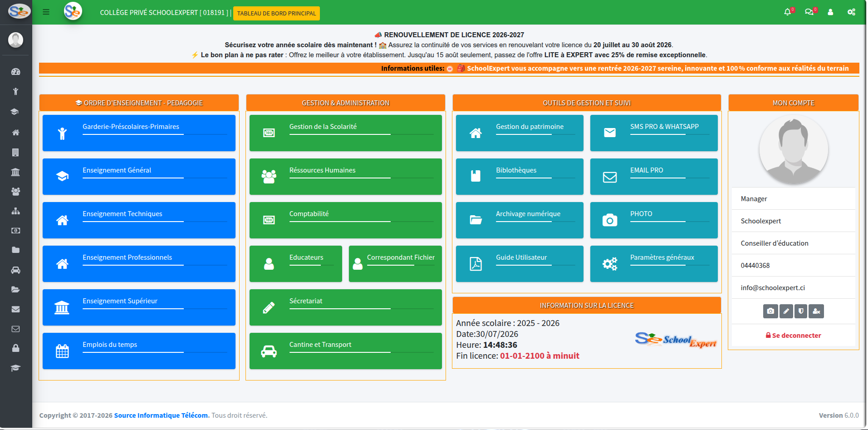The width and height of the screenshot is (868, 430).
Task: Open the dashboard gauge icon in the sidebar
Action: click(x=15, y=71)
